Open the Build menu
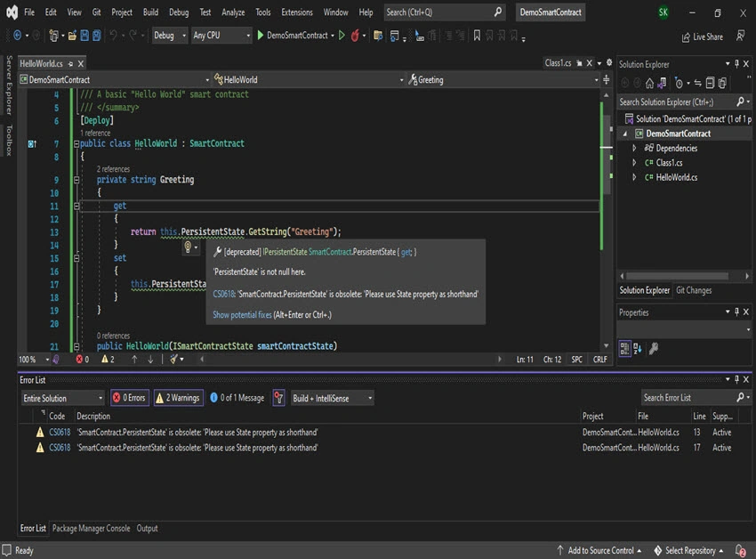 pyautogui.click(x=150, y=12)
